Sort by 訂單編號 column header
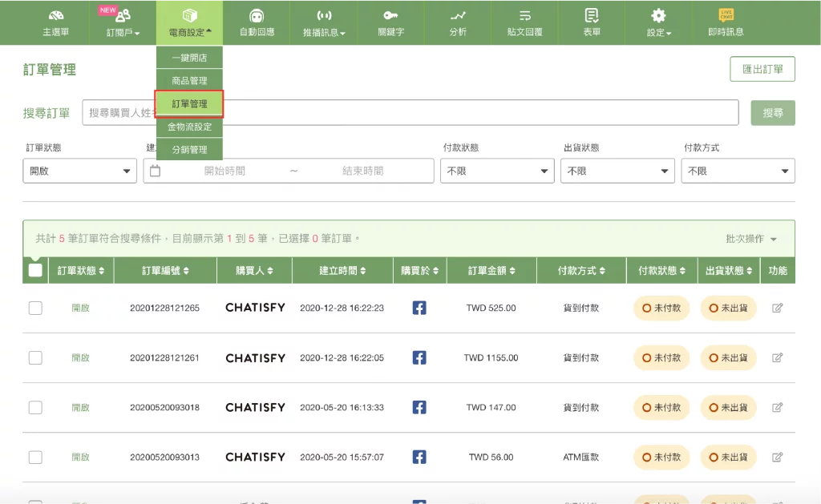This screenshot has width=821, height=504. point(165,271)
